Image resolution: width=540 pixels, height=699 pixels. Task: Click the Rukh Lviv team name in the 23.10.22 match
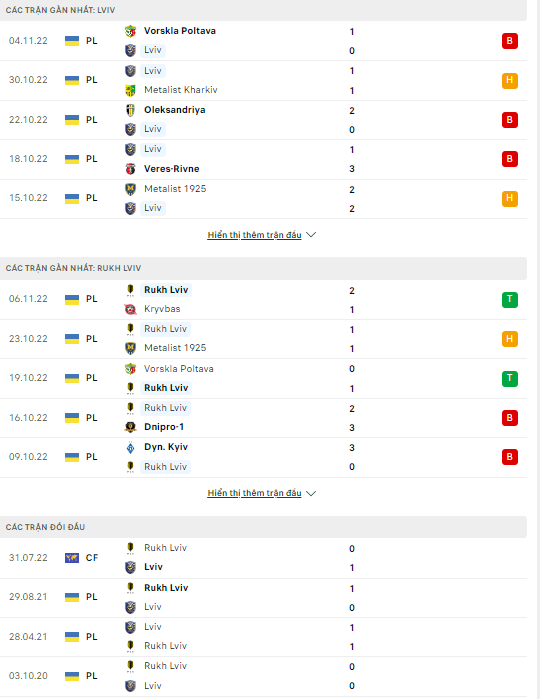(x=165, y=329)
